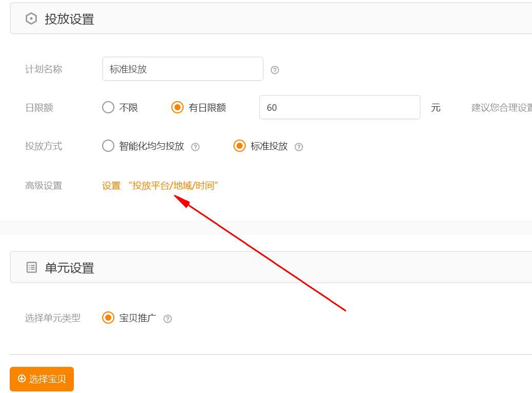Open 设置 "投放平台/地域/时间" advanced link

(161, 185)
